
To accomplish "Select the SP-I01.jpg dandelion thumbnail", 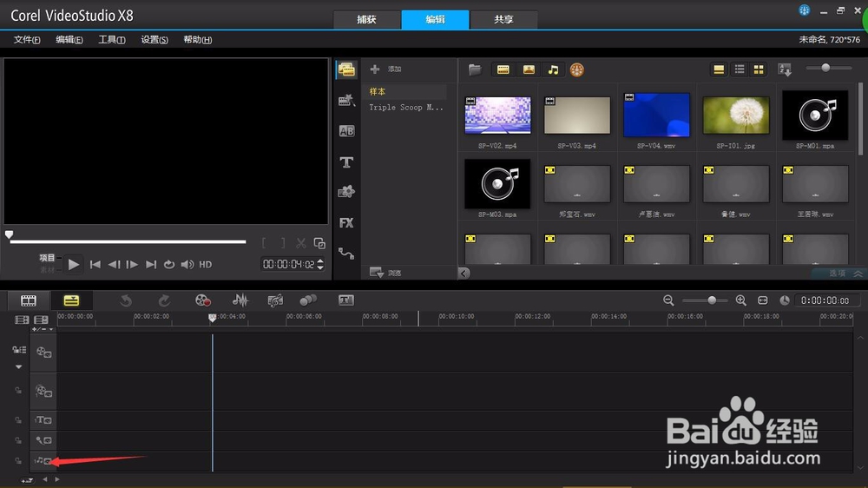I will pos(736,115).
